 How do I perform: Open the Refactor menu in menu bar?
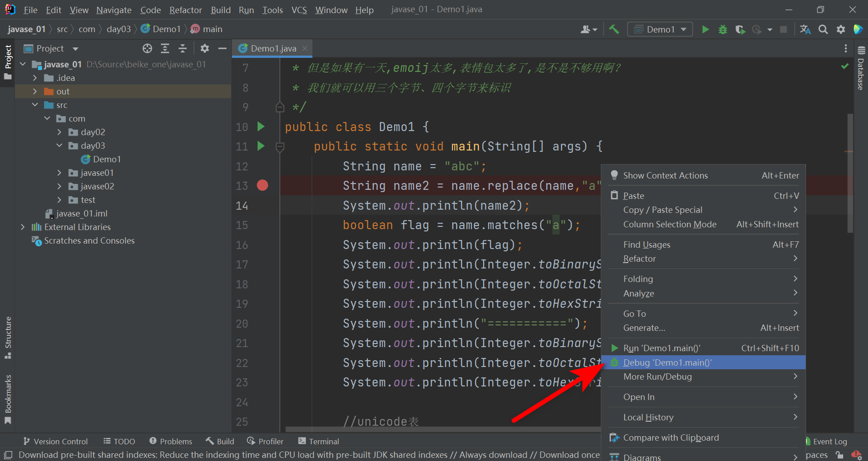[x=185, y=9]
